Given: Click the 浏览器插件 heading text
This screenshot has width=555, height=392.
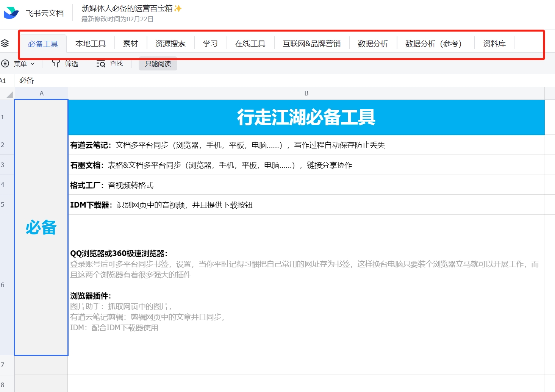Looking at the screenshot, I should coord(91,296).
